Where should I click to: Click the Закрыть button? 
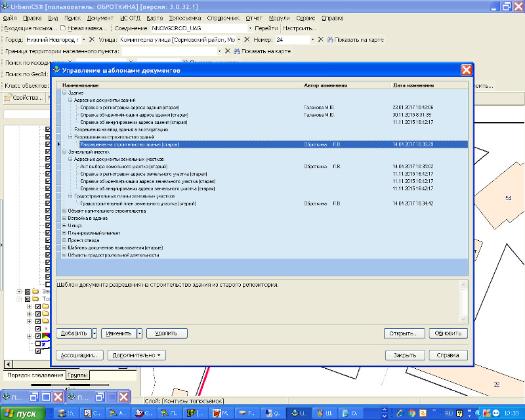(x=404, y=355)
